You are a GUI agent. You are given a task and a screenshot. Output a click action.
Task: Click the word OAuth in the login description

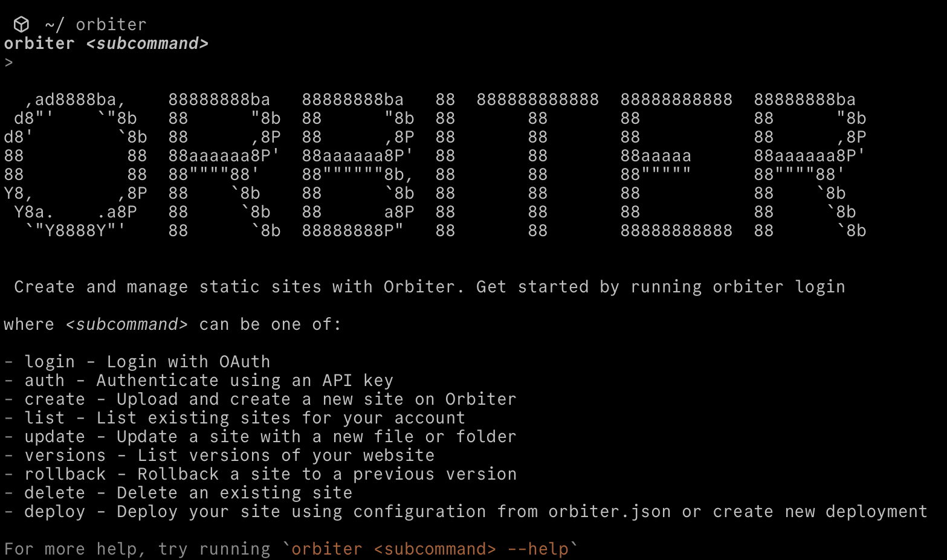click(244, 362)
